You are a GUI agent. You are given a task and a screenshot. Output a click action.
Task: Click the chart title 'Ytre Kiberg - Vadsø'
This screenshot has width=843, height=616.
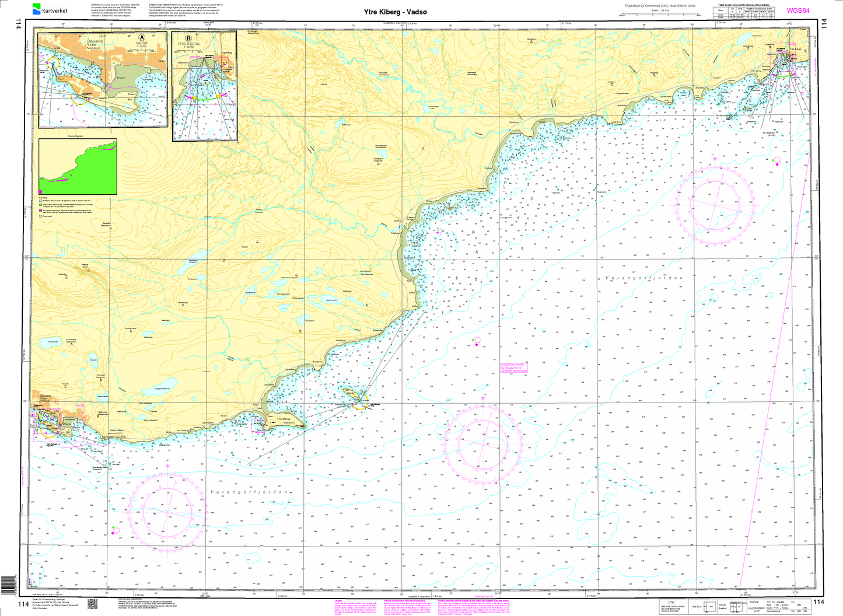(x=404, y=11)
